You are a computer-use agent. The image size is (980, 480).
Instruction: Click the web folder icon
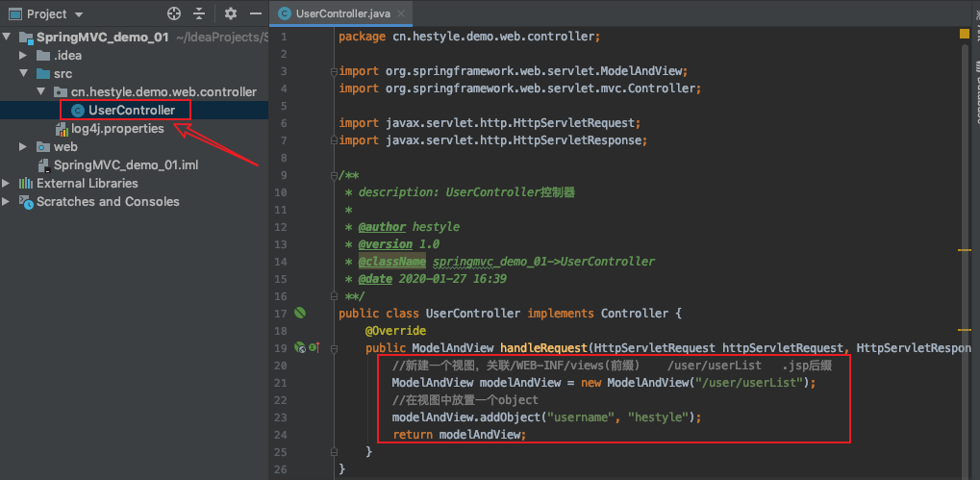[x=43, y=147]
